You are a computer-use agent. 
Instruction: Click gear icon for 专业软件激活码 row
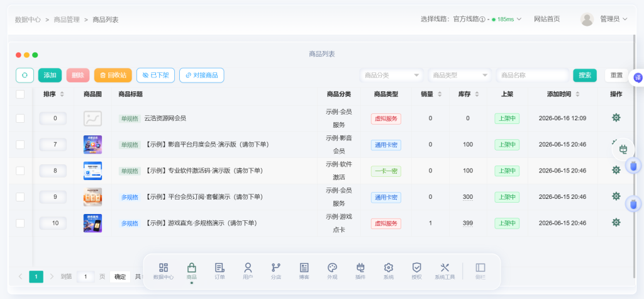616,170
